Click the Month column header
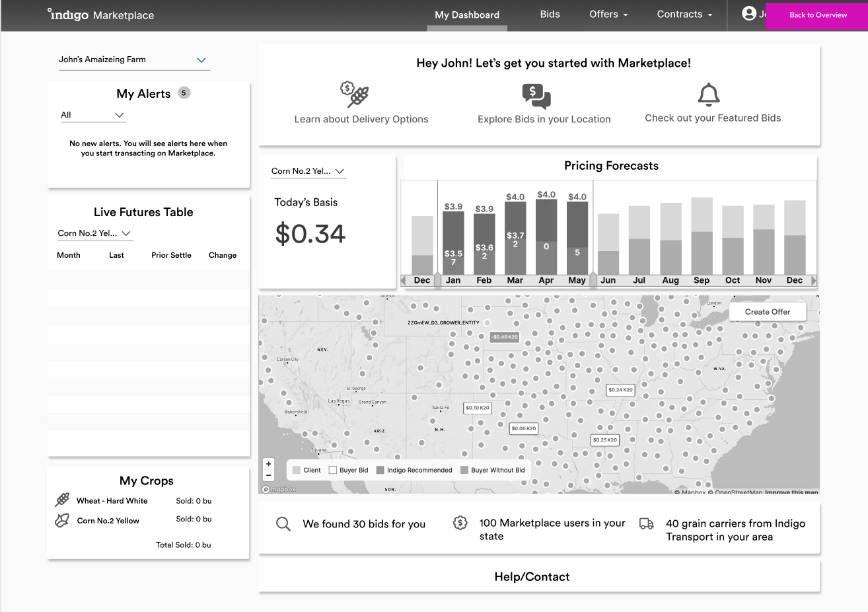868x612 pixels. tap(69, 255)
